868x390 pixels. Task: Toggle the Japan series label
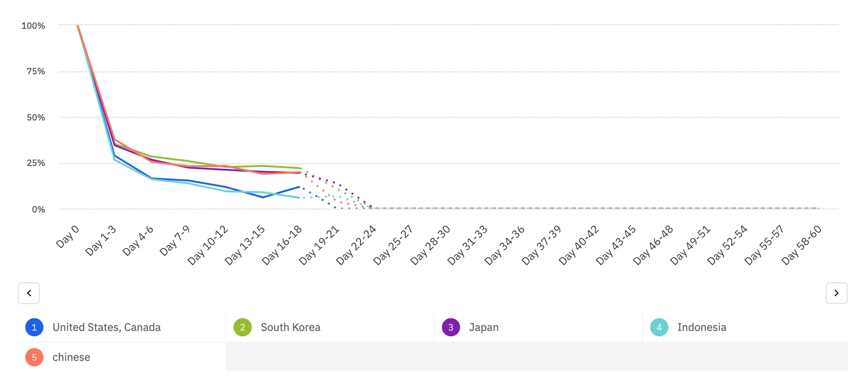click(x=484, y=327)
